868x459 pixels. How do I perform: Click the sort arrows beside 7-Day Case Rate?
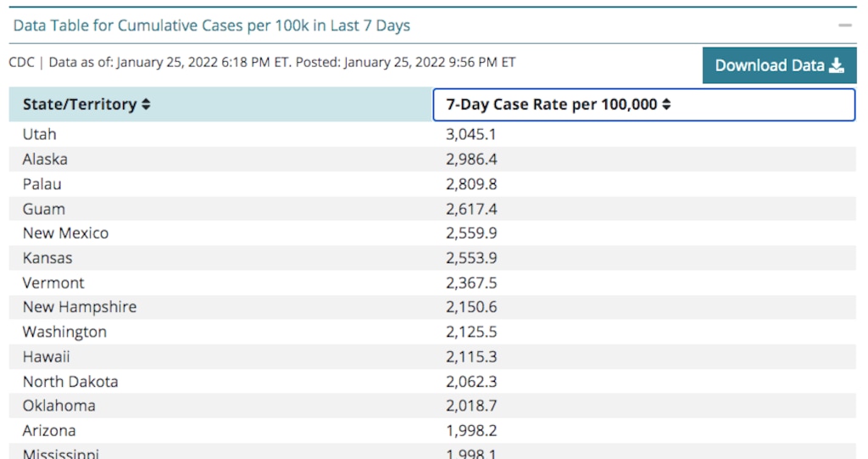coord(666,104)
